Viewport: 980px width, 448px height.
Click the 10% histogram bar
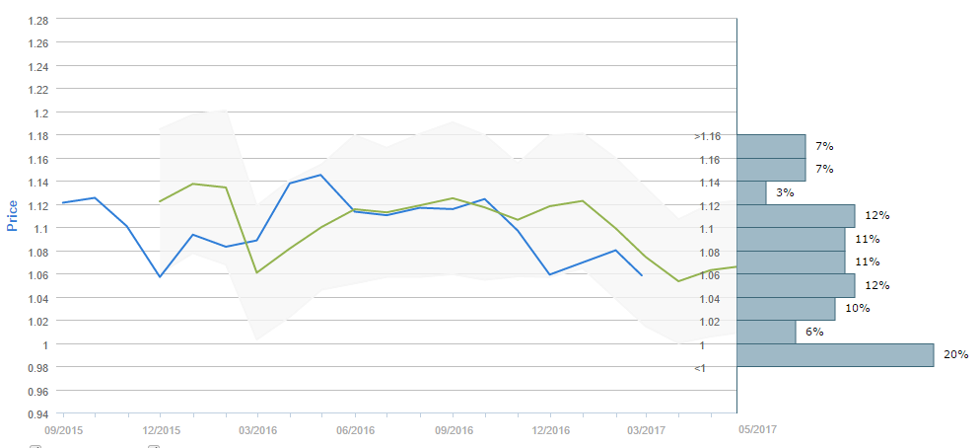tap(786, 309)
